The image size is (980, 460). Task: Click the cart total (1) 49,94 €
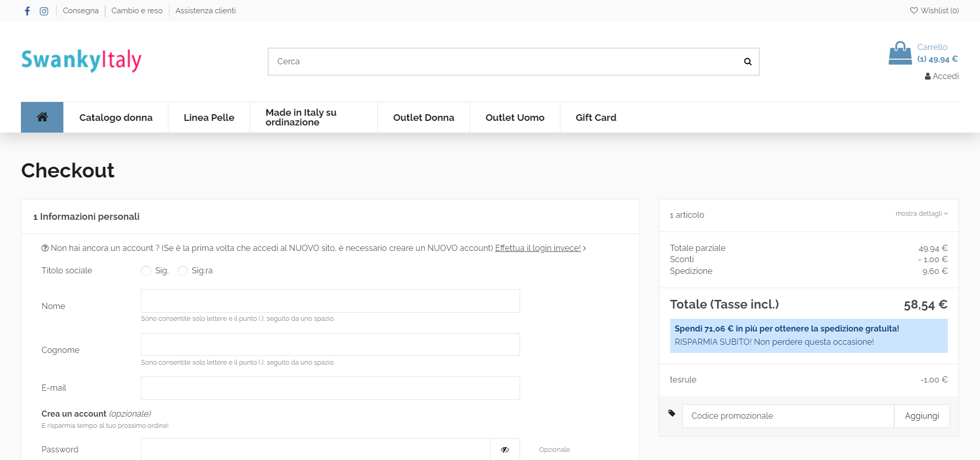pyautogui.click(x=937, y=59)
